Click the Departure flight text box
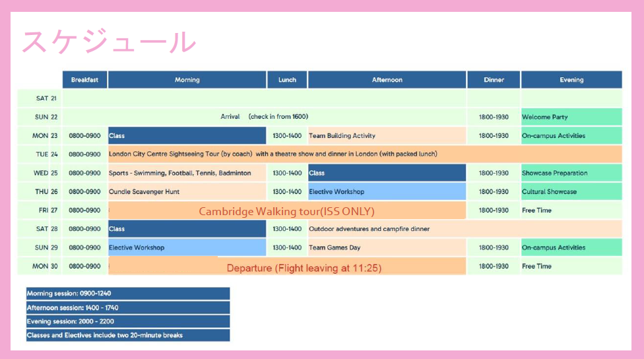Image resolution: width=644 pixels, height=359 pixels. pyautogui.click(x=304, y=268)
